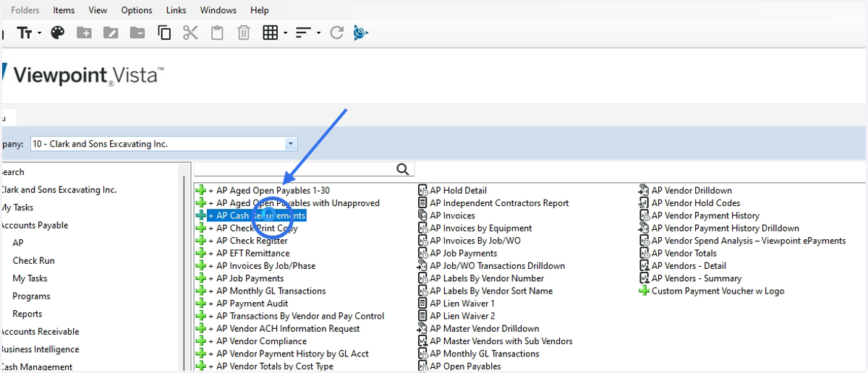Click drilldown icon beside AP Master Vendor Drilldown
The image size is (868, 373).
tap(423, 329)
